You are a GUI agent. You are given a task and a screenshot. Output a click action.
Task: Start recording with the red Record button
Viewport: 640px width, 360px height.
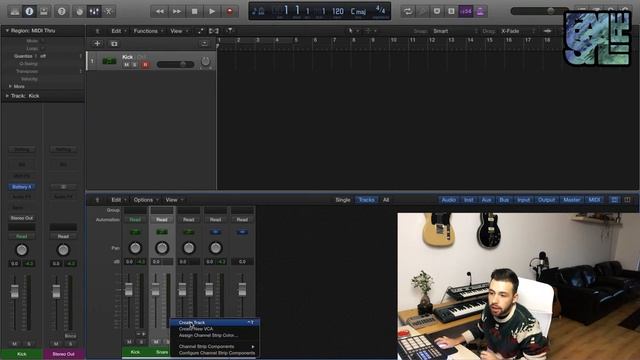tap(230, 11)
